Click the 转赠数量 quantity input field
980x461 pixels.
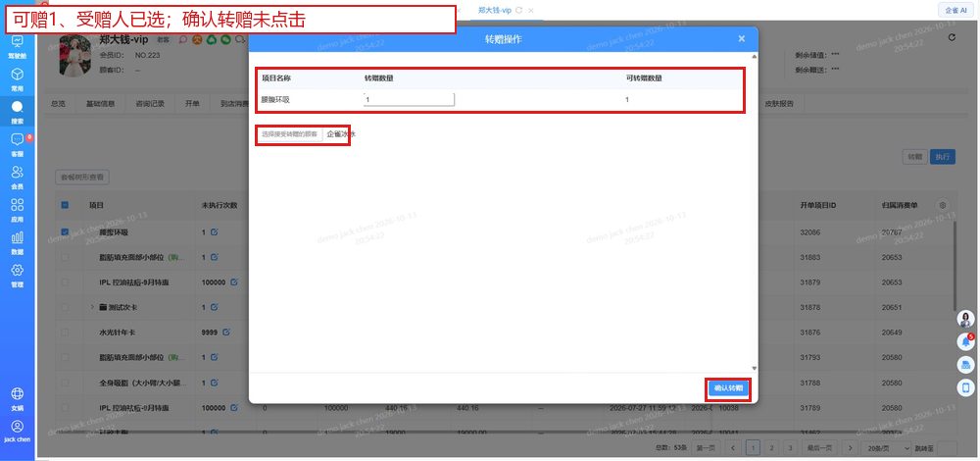click(x=409, y=99)
